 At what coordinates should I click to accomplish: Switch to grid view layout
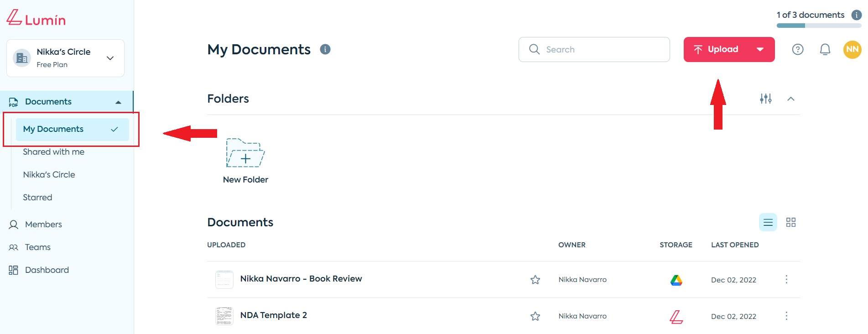pos(790,222)
